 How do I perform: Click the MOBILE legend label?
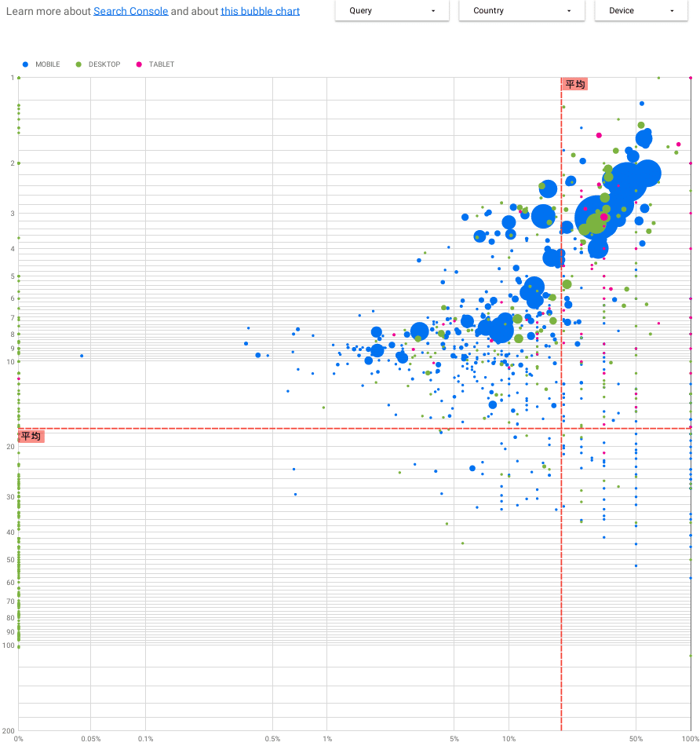48,64
